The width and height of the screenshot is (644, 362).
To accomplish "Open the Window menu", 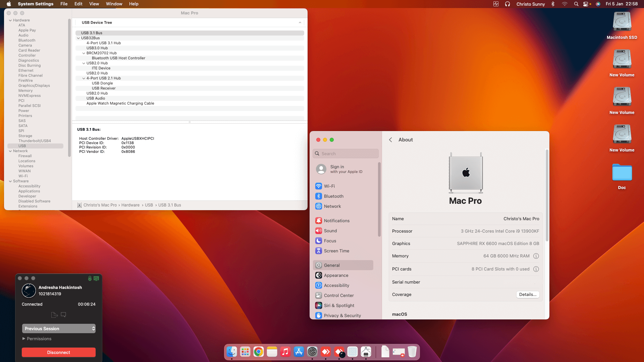I will coord(114,4).
